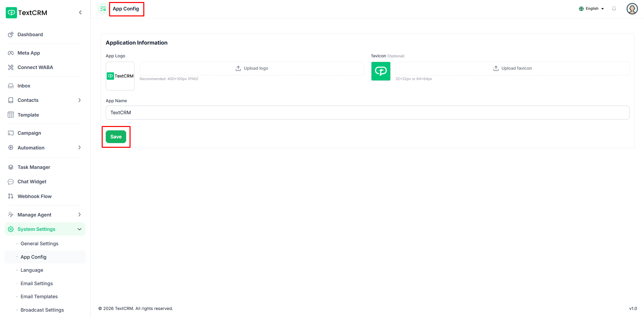
Task: Expand the Automation submenu
Action: click(79, 148)
